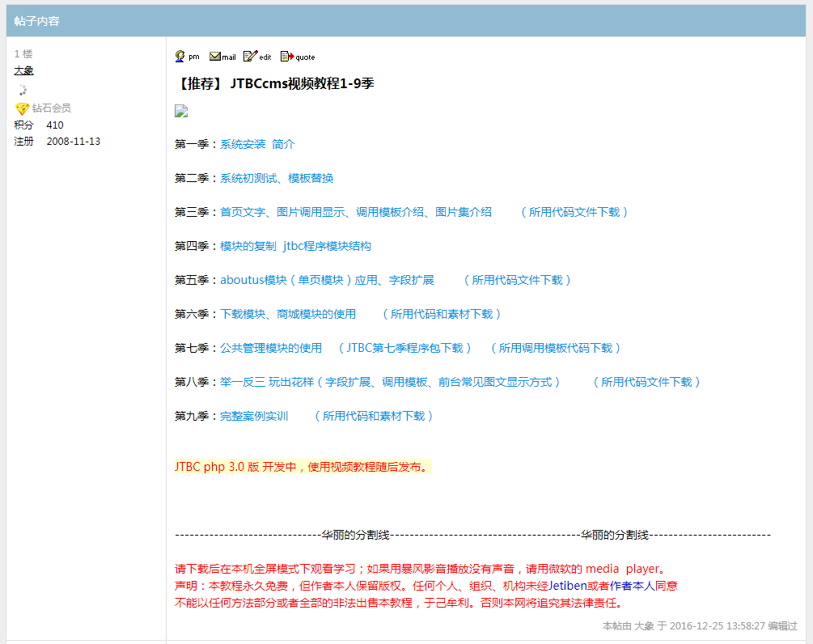The height and width of the screenshot is (644, 813).
Task: Open season five link aboutus模块应用
Action: (327, 280)
